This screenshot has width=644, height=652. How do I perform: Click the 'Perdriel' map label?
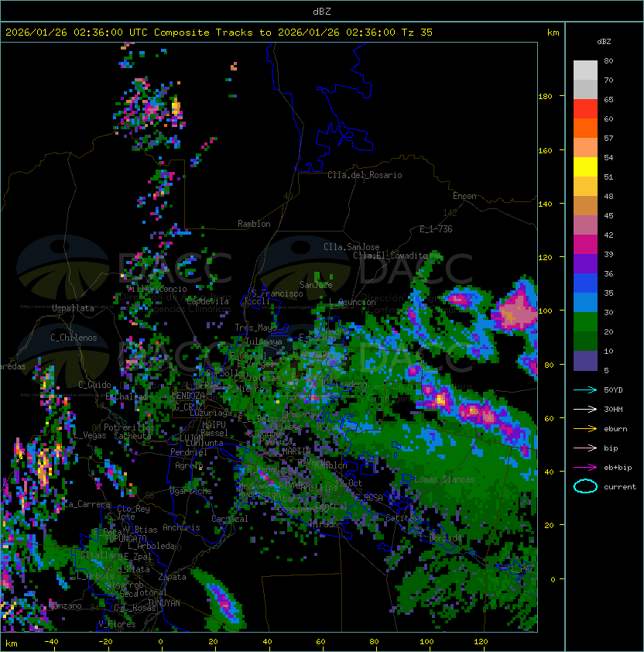pyautogui.click(x=189, y=452)
